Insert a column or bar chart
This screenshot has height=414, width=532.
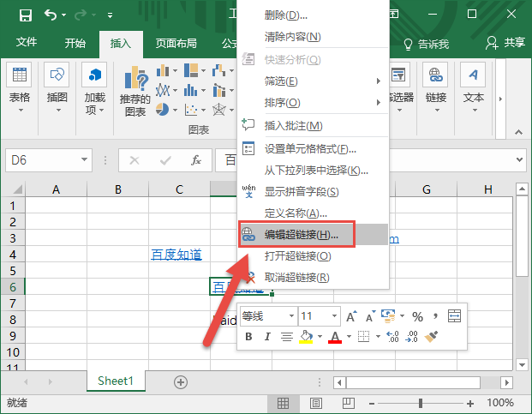[x=163, y=70]
